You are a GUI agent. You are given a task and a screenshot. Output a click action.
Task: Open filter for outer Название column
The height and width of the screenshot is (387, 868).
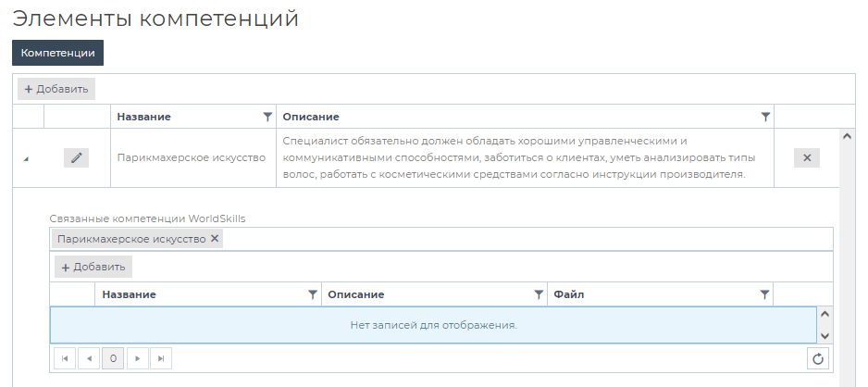coord(267,117)
